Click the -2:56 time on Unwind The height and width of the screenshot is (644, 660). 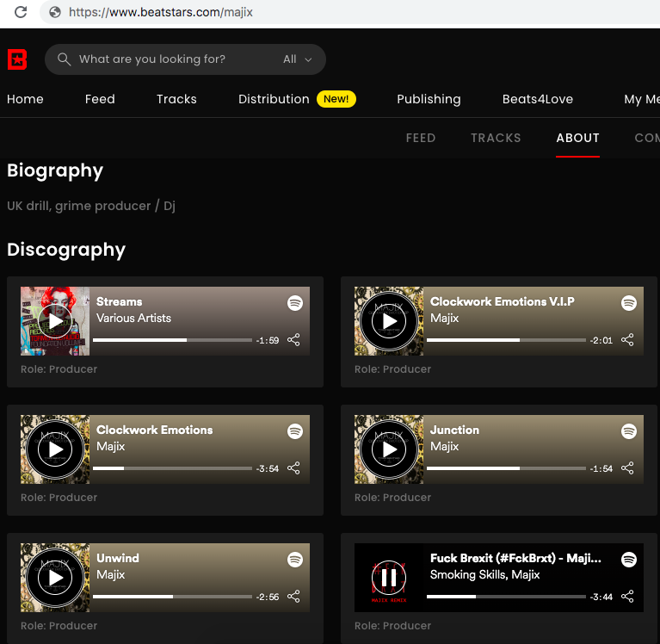[x=268, y=597]
